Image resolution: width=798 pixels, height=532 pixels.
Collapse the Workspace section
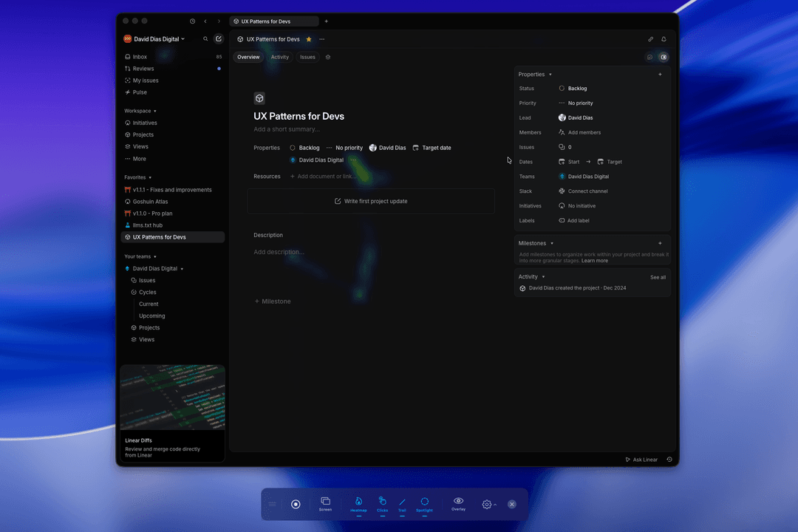tap(140, 111)
